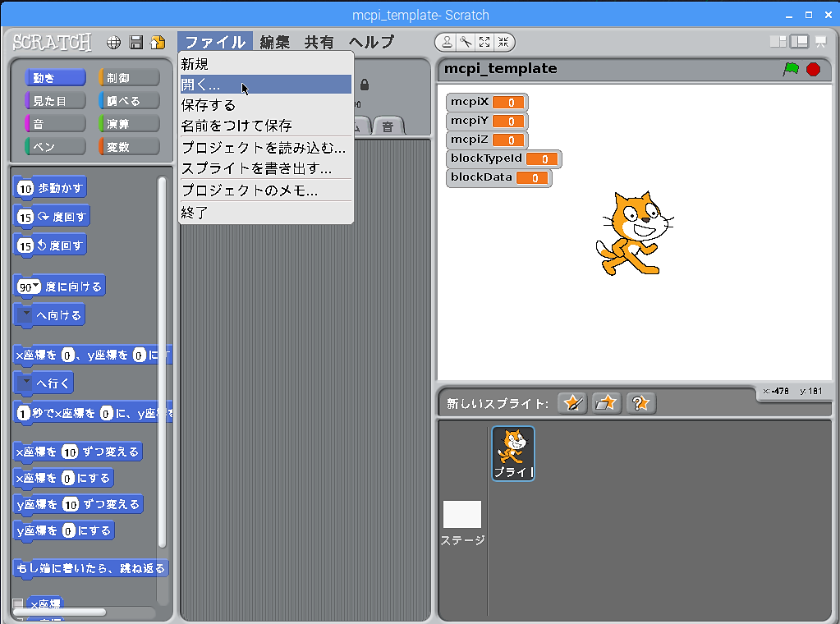Tick the x座標 reporter checkbox
Viewport: 840px width, 624px height.
pos(18,604)
